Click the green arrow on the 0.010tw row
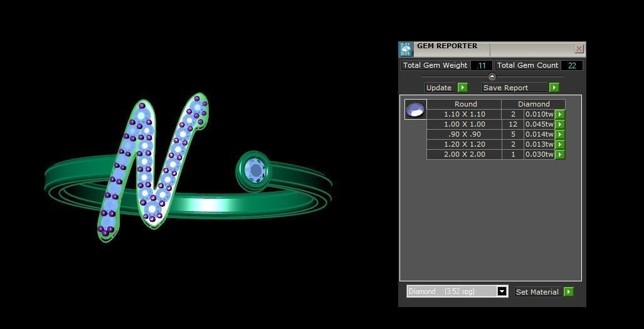The height and width of the screenshot is (329, 644). tap(560, 114)
